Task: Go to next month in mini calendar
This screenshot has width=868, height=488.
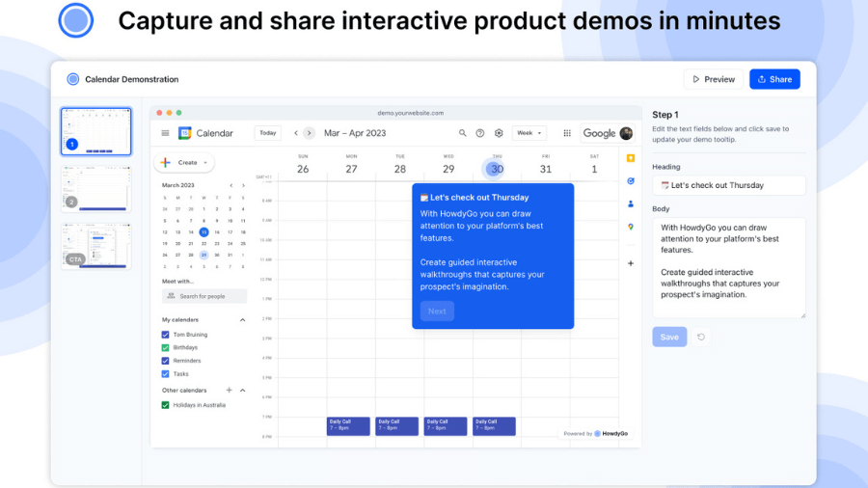Action: tap(243, 185)
